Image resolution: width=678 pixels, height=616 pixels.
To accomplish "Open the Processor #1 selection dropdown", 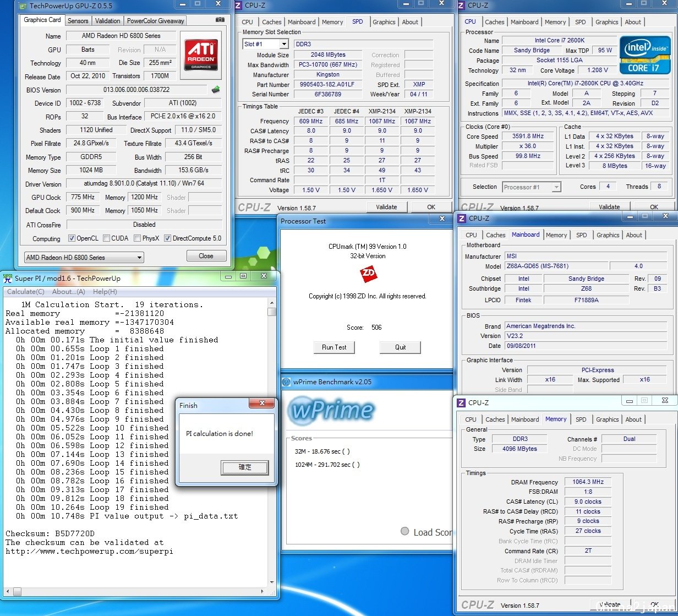I will (532, 187).
